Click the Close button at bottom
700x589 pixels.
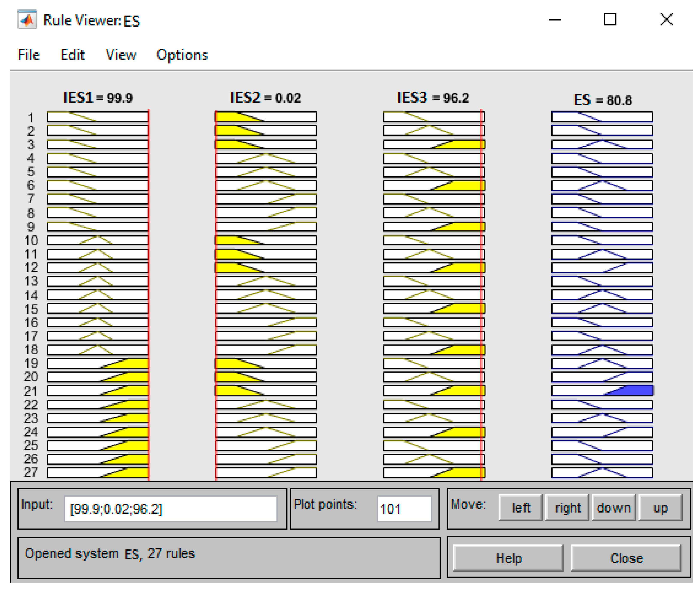626,558
